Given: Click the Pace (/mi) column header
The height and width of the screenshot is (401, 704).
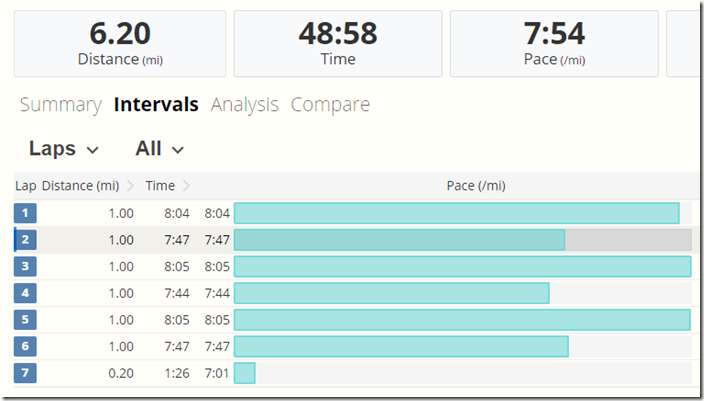Looking at the screenshot, I should (474, 186).
